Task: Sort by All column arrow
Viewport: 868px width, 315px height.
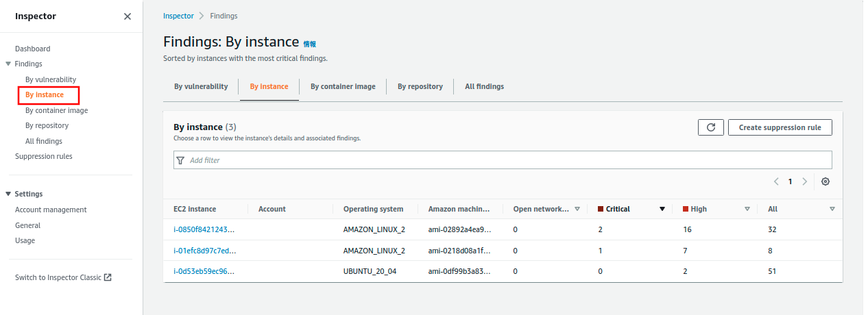Action: tap(832, 210)
